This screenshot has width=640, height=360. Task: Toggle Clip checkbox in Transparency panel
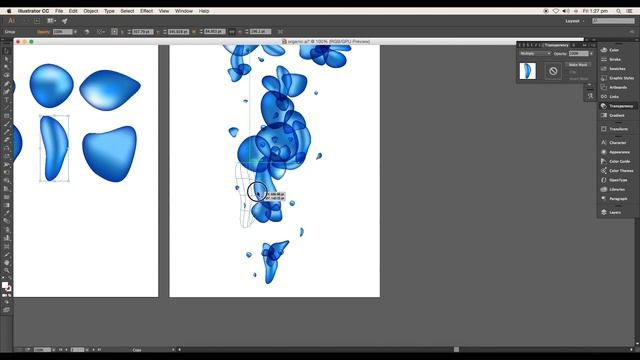(572, 72)
